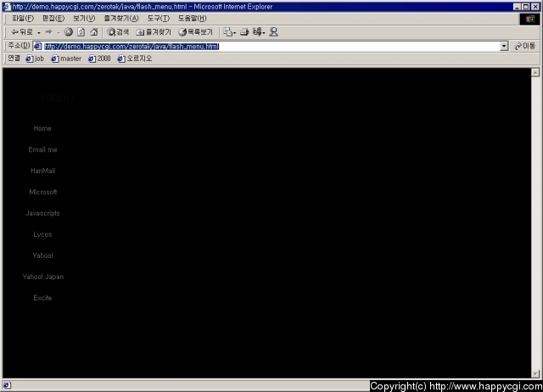The height and width of the screenshot is (392, 543).
Task: Open the 2000 links bar shortcut
Action: pyautogui.click(x=99, y=59)
